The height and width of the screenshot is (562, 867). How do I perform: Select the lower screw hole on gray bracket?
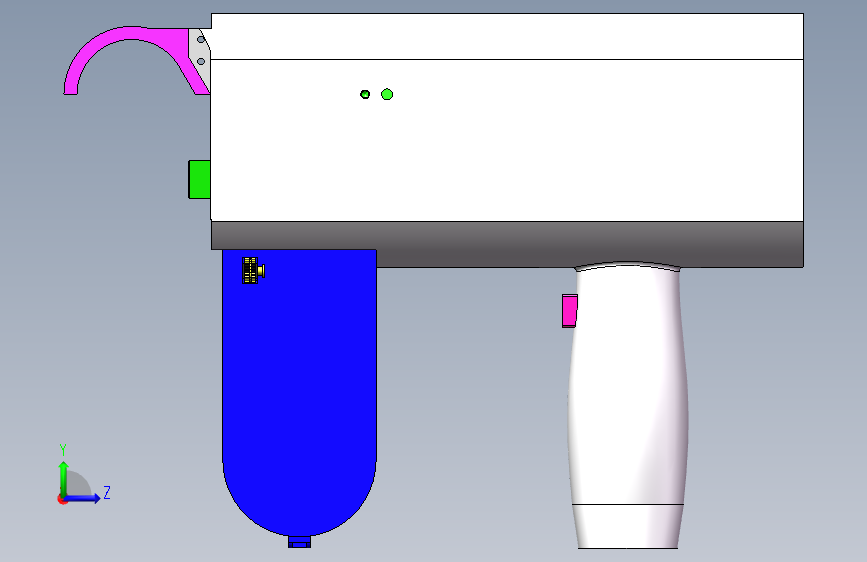[201, 61]
